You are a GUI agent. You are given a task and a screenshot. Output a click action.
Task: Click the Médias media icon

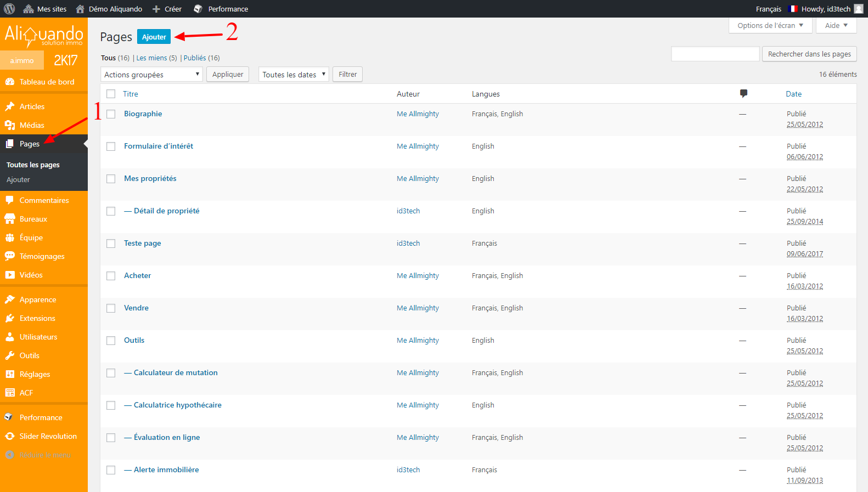click(10, 125)
